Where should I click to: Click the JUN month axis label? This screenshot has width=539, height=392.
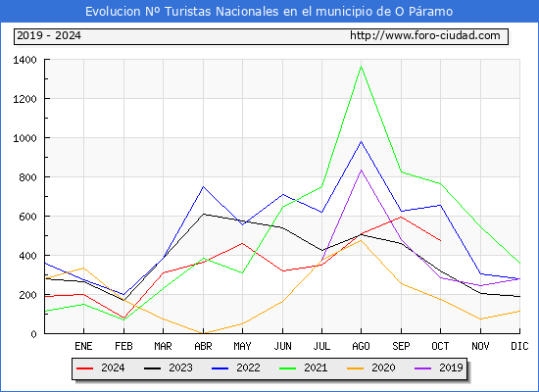[282, 346]
